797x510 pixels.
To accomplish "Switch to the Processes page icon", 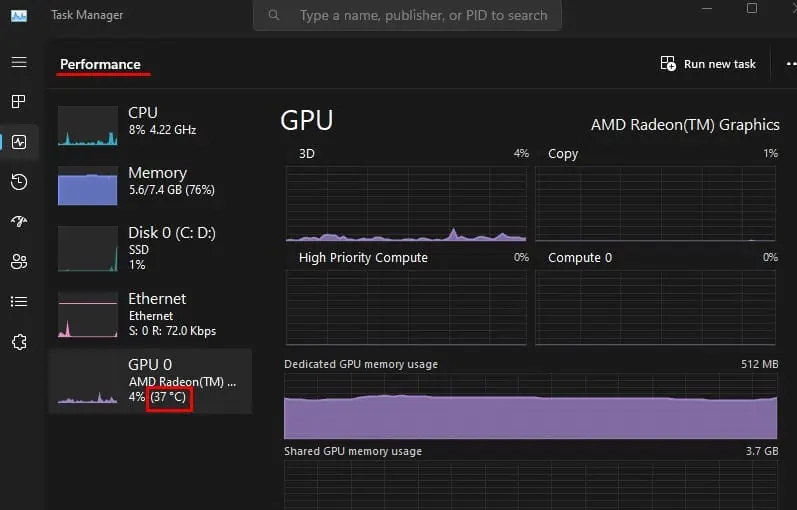I will pos(19,101).
